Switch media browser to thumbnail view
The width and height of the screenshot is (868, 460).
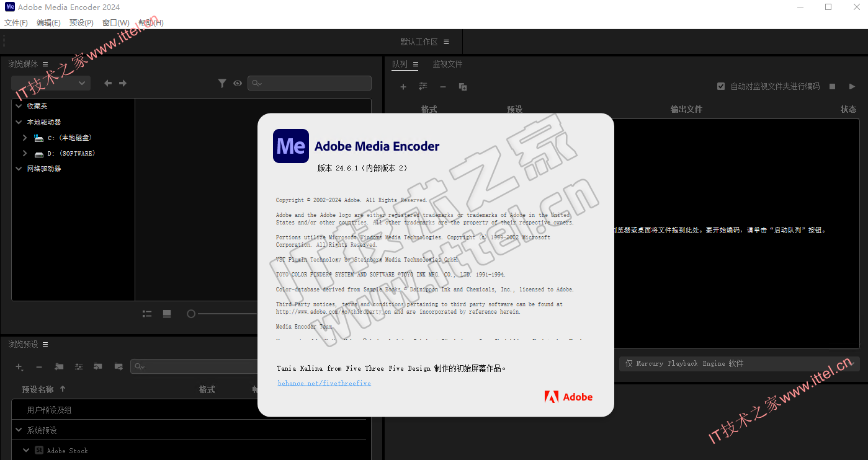pos(167,314)
